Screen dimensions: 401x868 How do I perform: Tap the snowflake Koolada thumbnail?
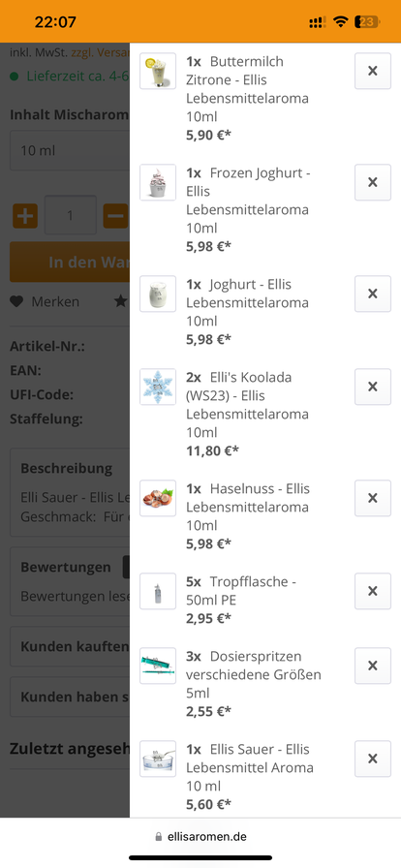point(158,387)
